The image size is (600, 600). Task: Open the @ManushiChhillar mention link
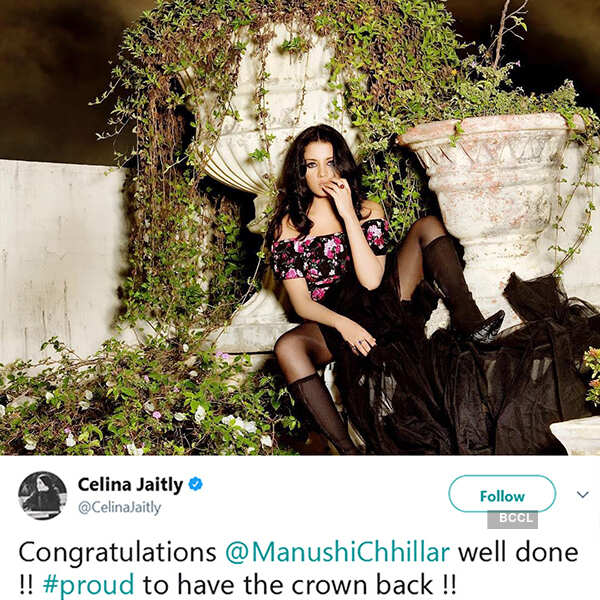coord(338,553)
